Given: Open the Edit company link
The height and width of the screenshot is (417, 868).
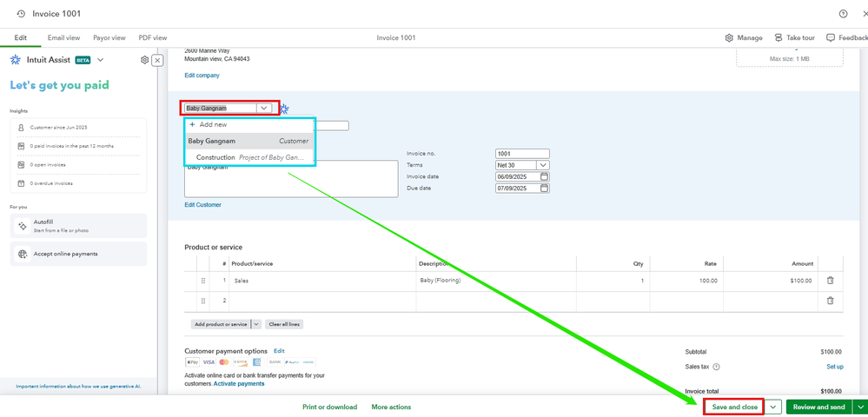Looking at the screenshot, I should (202, 76).
